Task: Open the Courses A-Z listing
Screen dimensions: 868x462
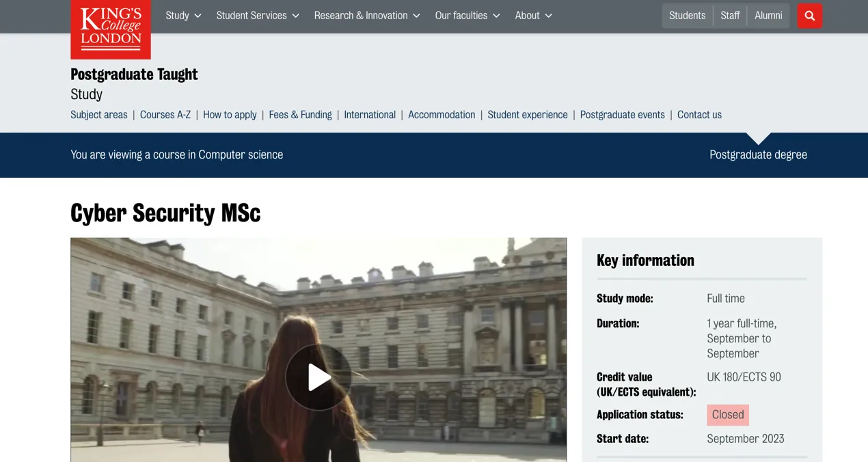Action: point(165,115)
